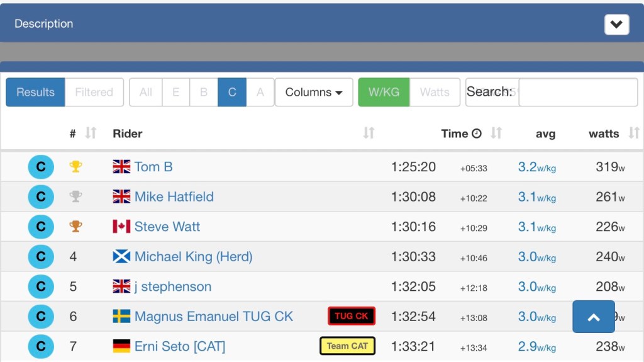Toggle power display to W/KG
This screenshot has width=644, height=362.
(384, 92)
